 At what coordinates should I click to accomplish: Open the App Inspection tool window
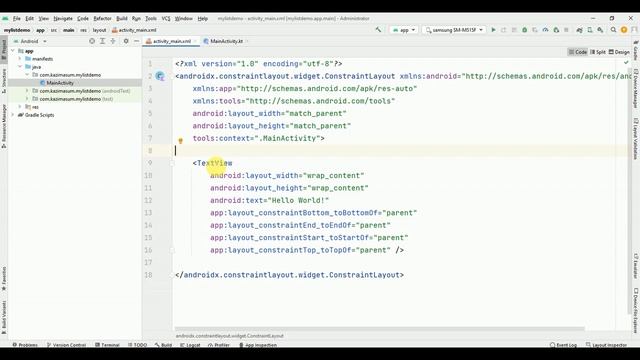258,345
